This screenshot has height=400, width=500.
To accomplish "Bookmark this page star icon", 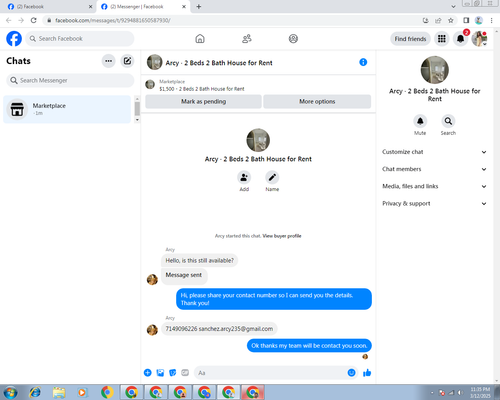I will click(x=451, y=20).
